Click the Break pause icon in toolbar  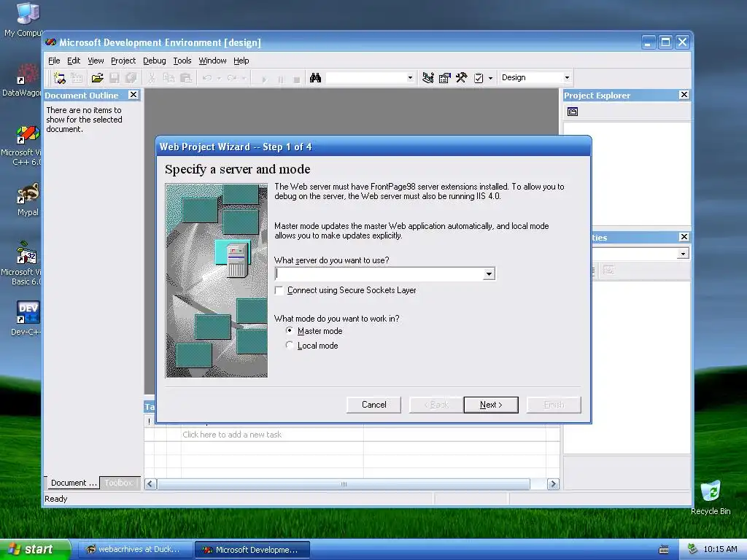(x=281, y=79)
